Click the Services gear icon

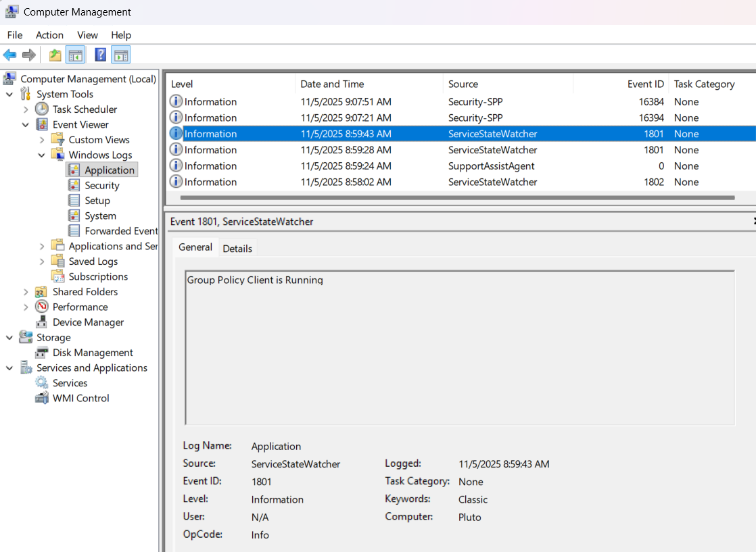click(x=42, y=383)
